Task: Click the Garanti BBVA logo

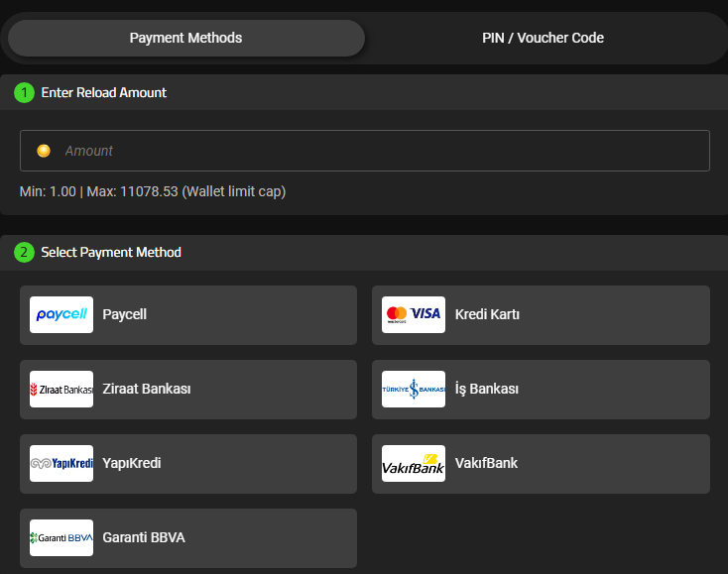Action: pyautogui.click(x=61, y=537)
